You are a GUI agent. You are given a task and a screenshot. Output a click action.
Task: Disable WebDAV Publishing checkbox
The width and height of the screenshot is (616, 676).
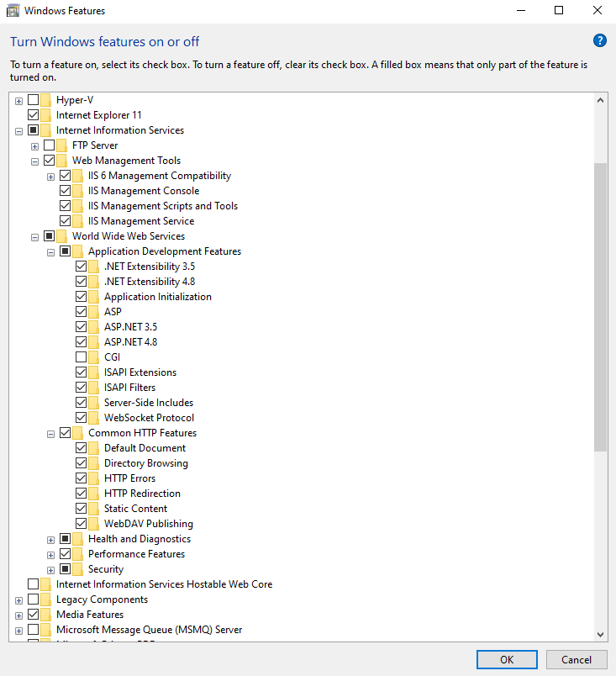[81, 523]
